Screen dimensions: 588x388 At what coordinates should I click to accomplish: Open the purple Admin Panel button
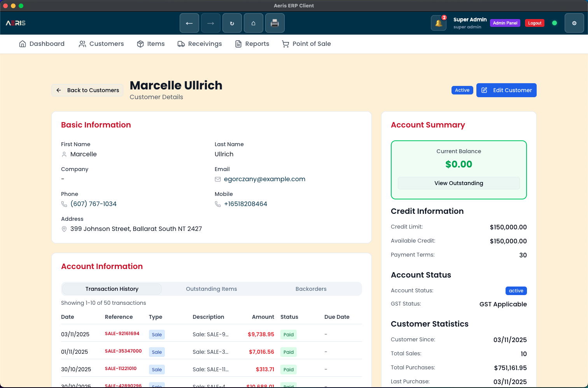coord(505,23)
